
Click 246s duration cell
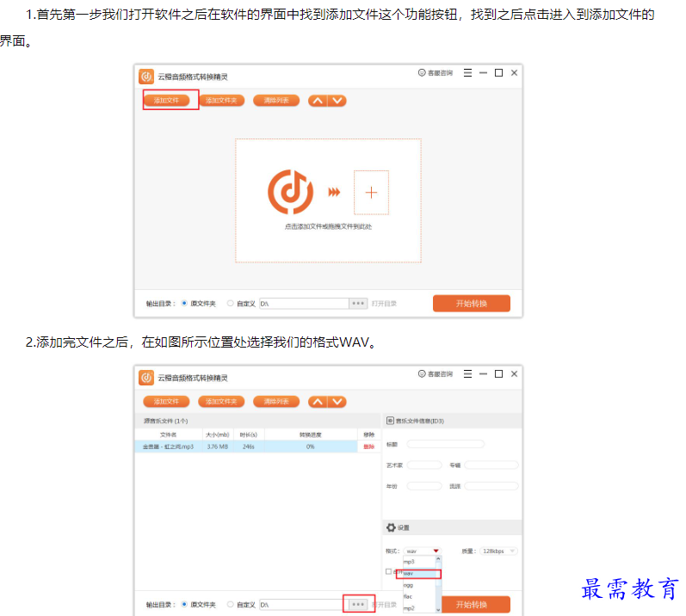249,447
